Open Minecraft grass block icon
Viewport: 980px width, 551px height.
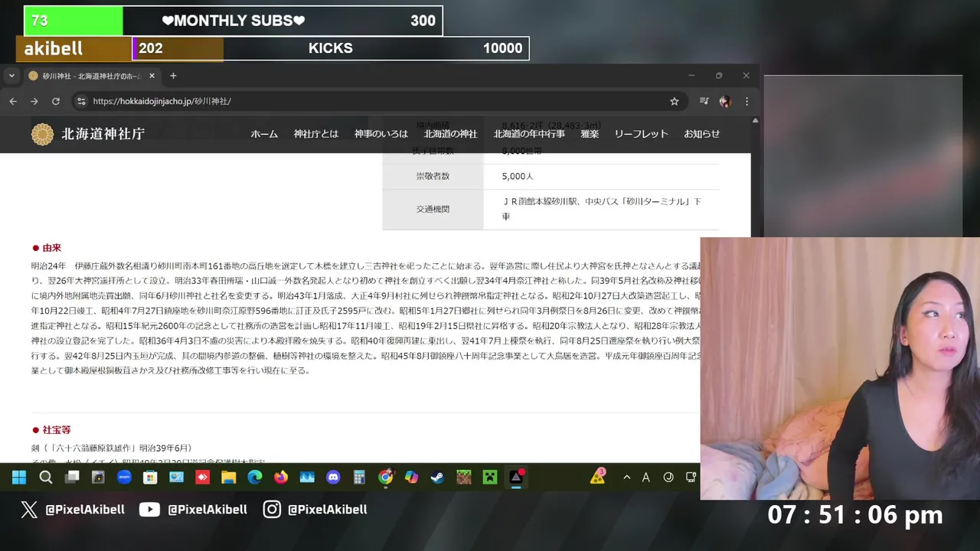point(464,478)
